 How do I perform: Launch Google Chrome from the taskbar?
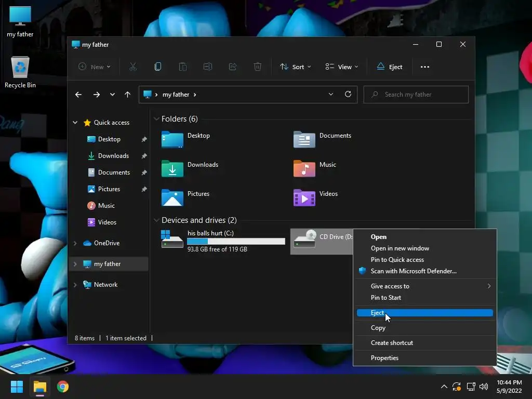coord(63,387)
